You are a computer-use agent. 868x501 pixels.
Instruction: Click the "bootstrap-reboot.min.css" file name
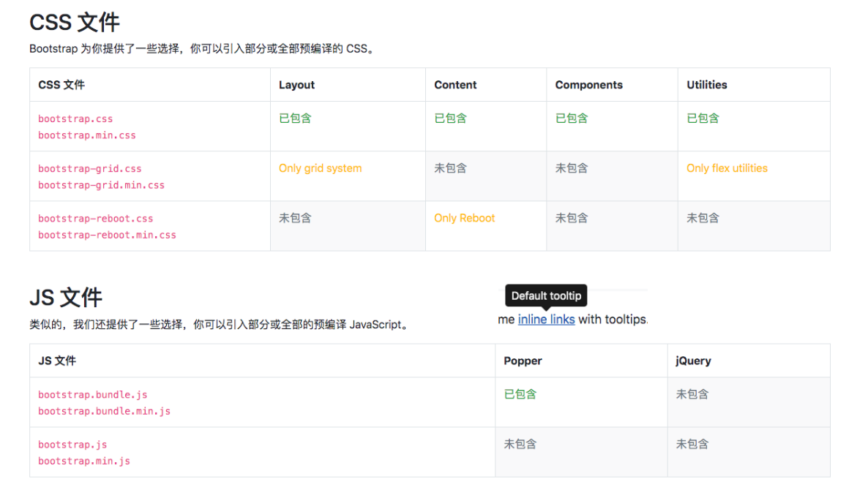(108, 235)
